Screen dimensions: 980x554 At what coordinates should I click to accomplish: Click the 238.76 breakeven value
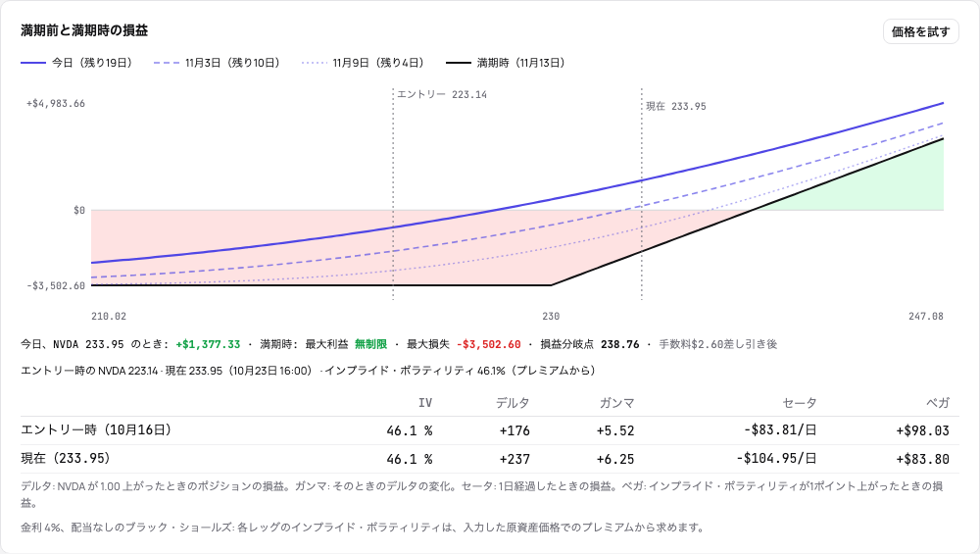click(620, 344)
